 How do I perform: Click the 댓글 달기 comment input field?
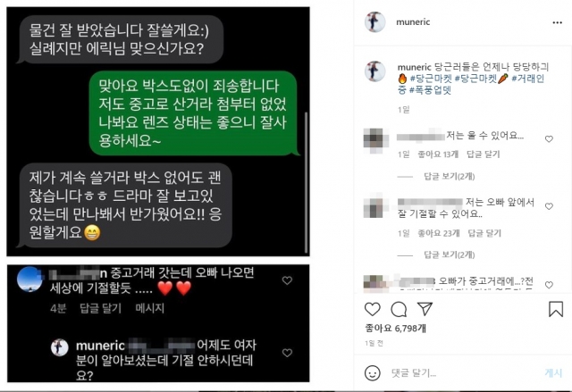point(463,373)
